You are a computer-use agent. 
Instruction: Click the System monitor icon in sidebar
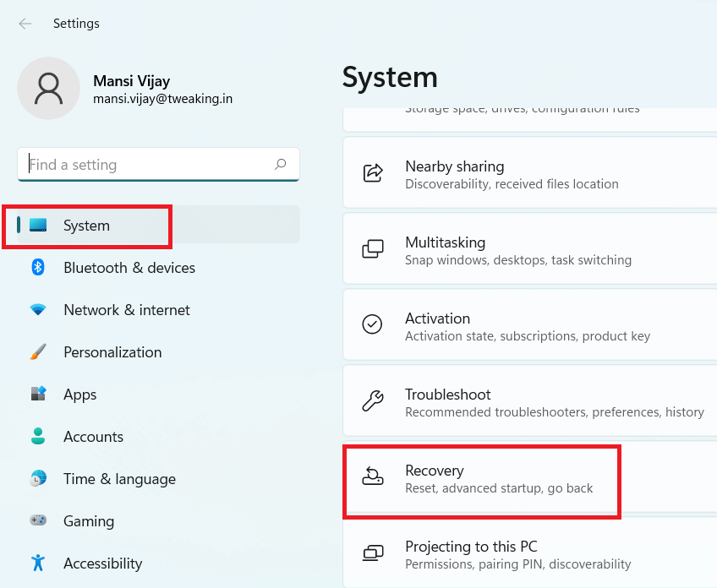(38, 225)
